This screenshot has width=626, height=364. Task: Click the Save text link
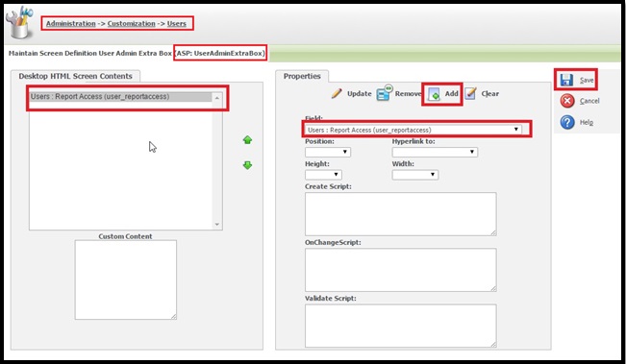[587, 80]
